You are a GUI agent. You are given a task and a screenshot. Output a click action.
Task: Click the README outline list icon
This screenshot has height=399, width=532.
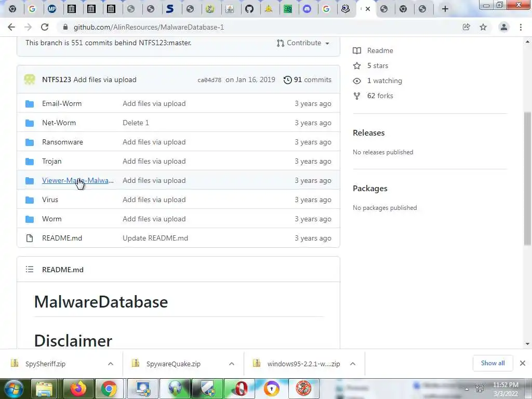pyautogui.click(x=30, y=270)
